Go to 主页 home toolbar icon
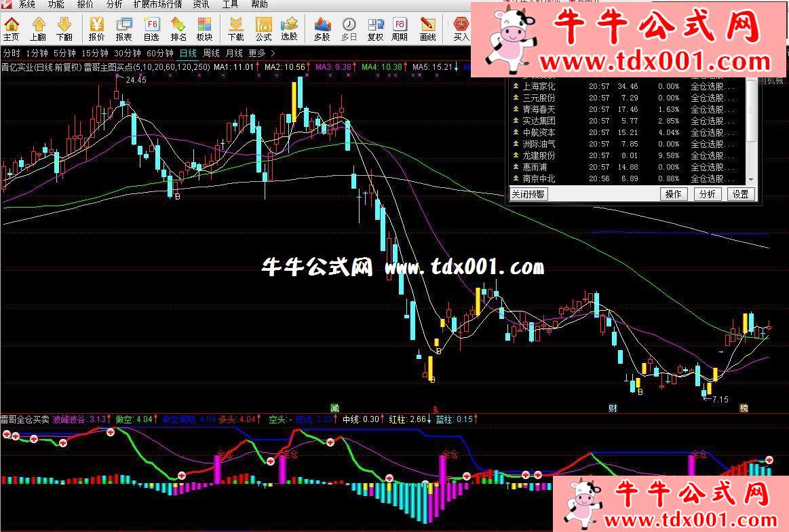This screenshot has width=789, height=532. (11, 29)
